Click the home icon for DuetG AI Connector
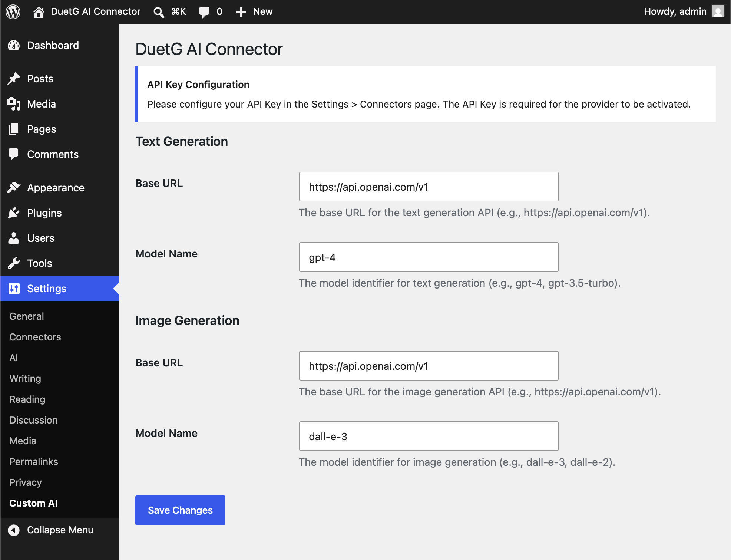This screenshot has height=560, width=731. point(39,12)
